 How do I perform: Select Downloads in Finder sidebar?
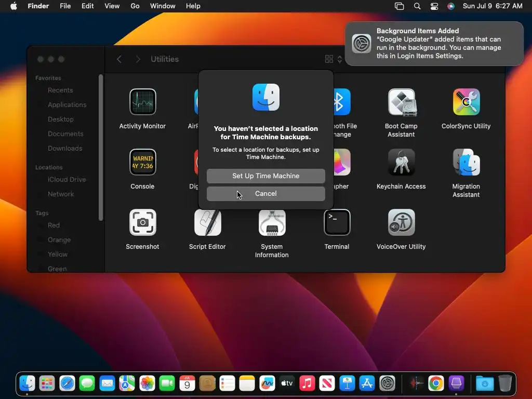[65, 149]
